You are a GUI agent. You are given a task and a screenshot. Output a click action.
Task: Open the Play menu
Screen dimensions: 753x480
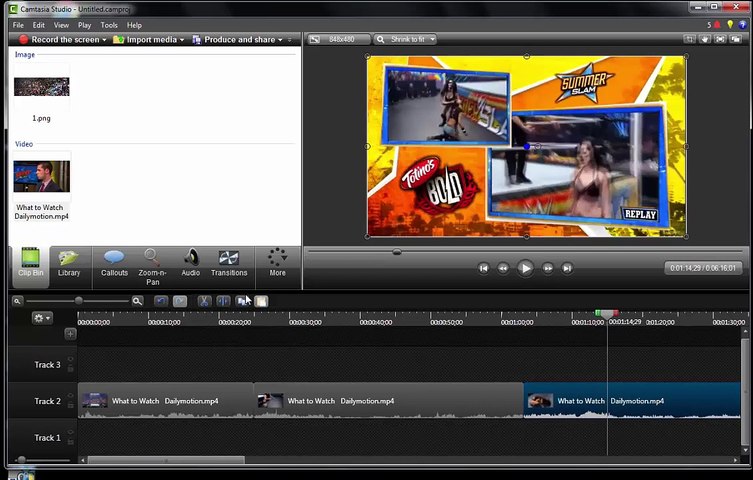coord(85,25)
